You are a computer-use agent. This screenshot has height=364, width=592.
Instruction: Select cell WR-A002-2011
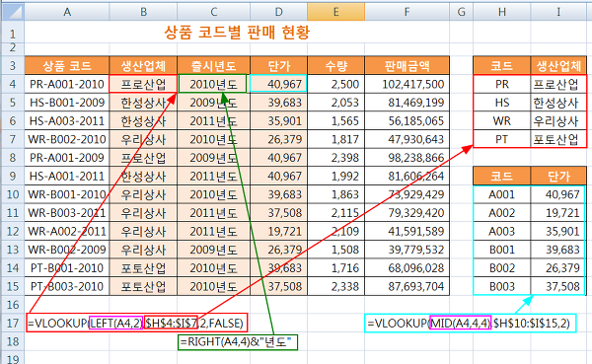point(67,231)
